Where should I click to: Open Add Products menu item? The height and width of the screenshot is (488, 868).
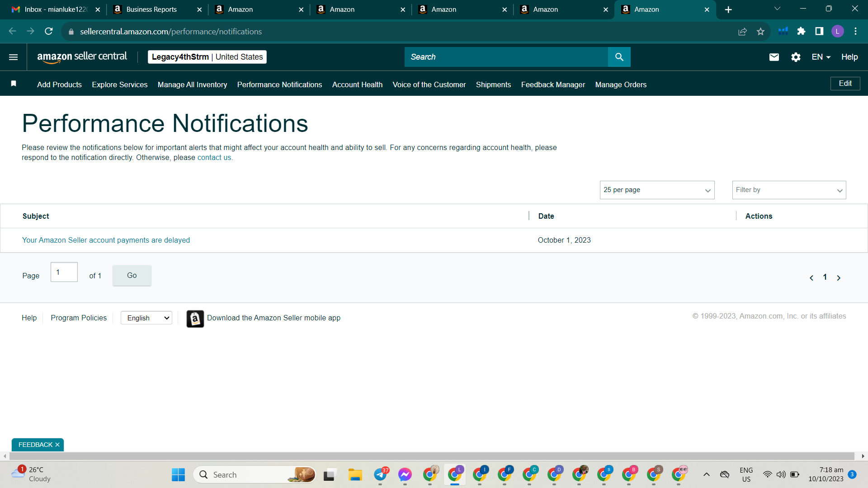[x=59, y=84]
